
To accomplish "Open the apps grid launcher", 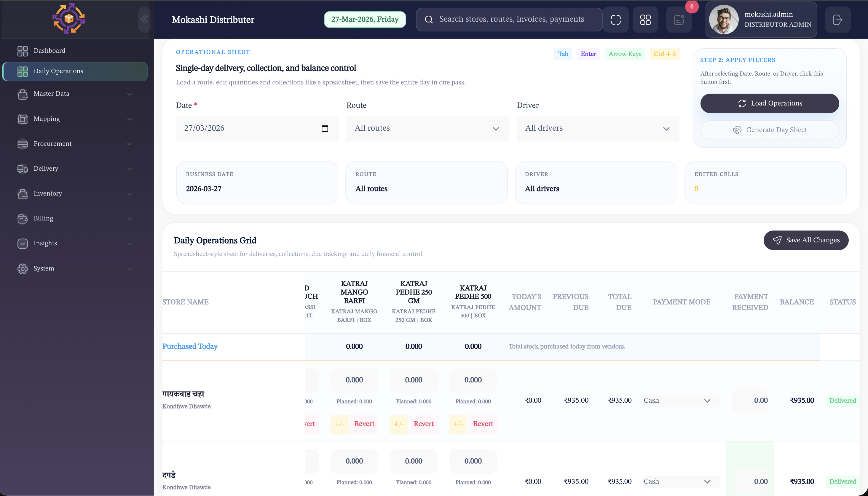I will click(x=645, y=20).
